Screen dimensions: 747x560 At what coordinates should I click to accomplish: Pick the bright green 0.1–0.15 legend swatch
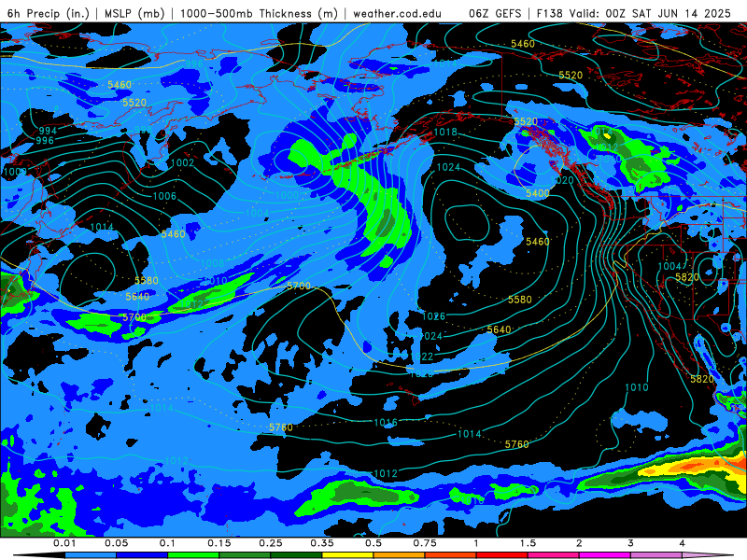[x=193, y=555]
